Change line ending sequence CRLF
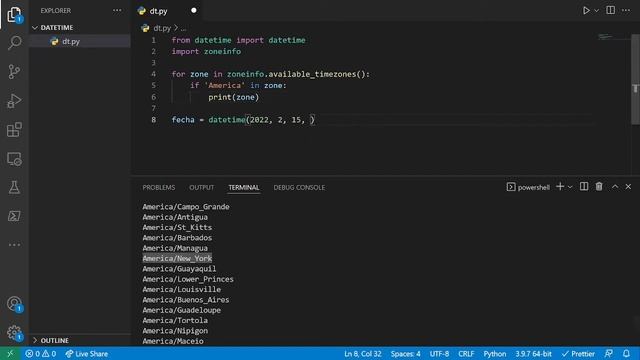This screenshot has width=640, height=360. pyautogui.click(x=466, y=353)
